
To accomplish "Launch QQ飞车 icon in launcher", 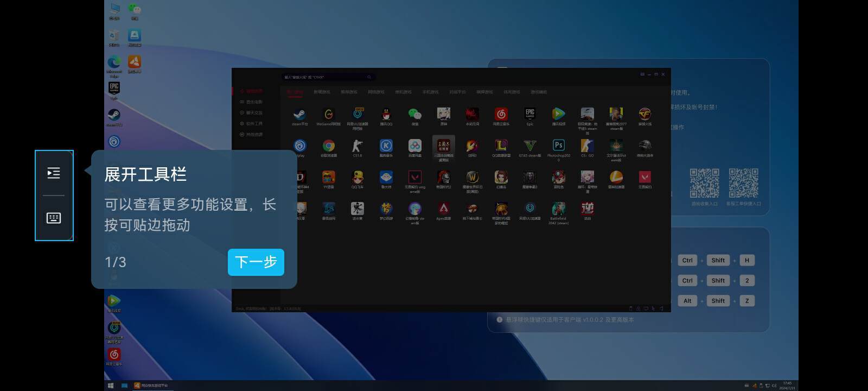I will point(358,177).
